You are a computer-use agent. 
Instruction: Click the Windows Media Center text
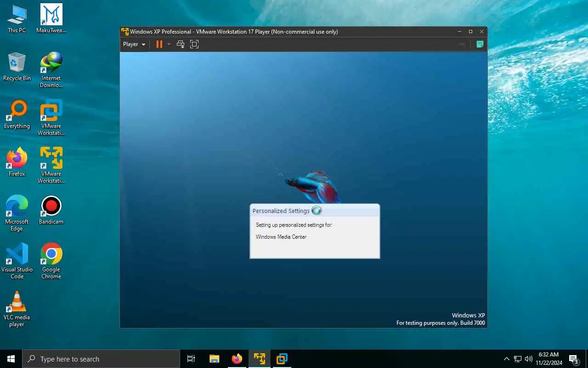pyautogui.click(x=281, y=237)
